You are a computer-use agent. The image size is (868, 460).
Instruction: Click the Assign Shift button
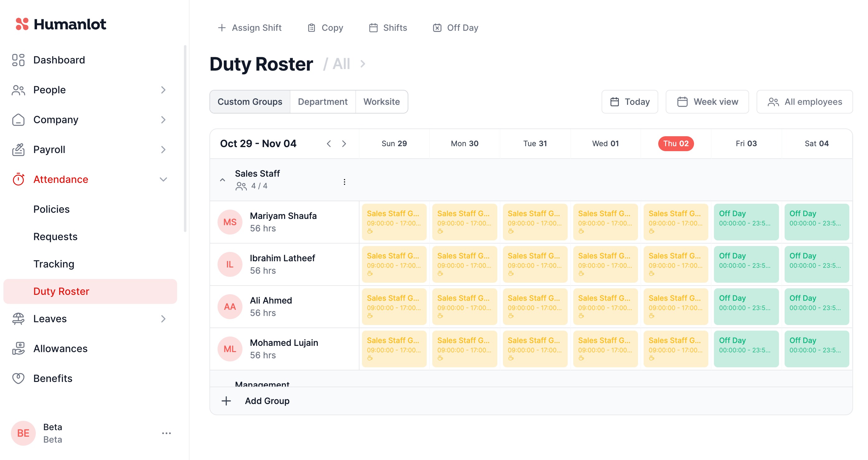pyautogui.click(x=250, y=28)
